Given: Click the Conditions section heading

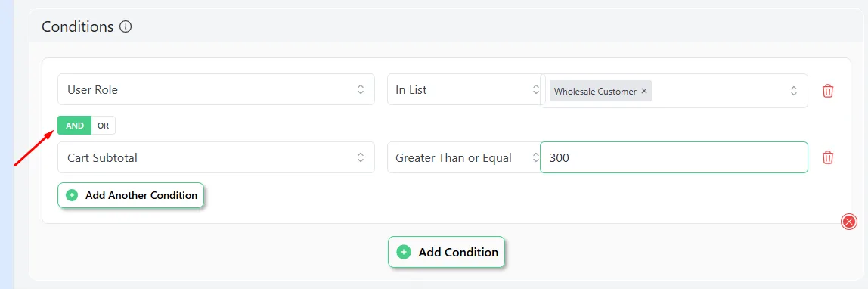Looking at the screenshot, I should coord(77,26).
